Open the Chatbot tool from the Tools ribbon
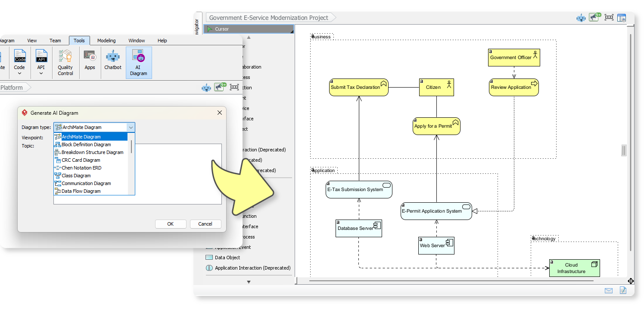Viewport: 644px width, 311px height. point(112,62)
